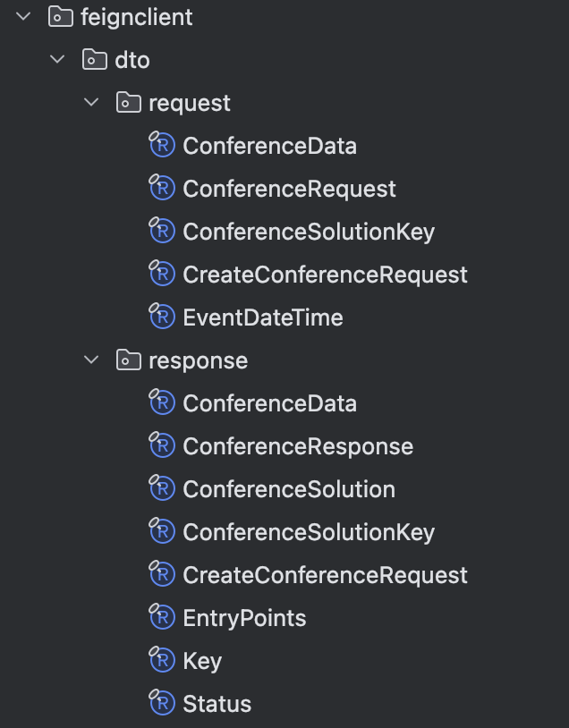The image size is (569, 728).
Task: Select CreateConferenceRequest in the response folder
Action: tap(325, 575)
